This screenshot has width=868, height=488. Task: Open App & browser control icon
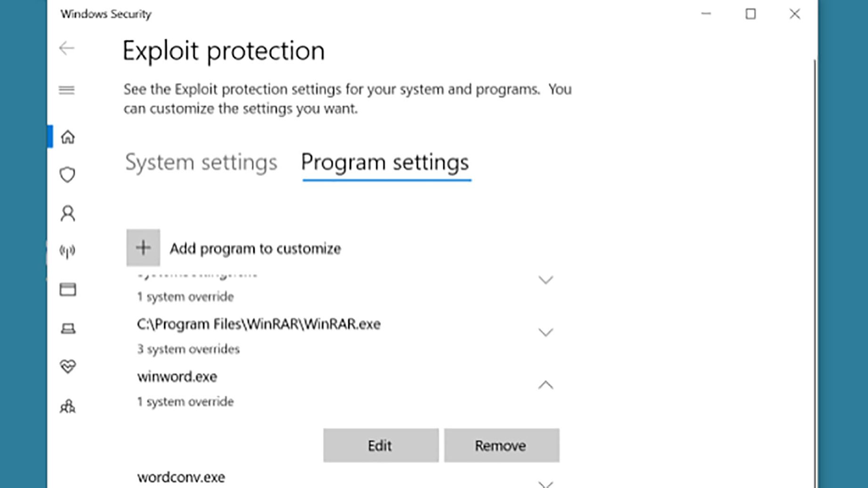click(68, 289)
